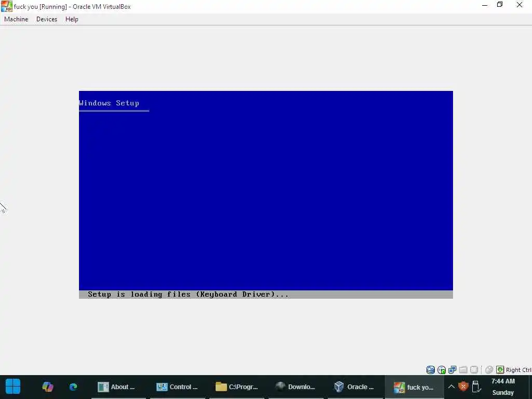Image resolution: width=532 pixels, height=399 pixels.
Task: Click the VirtualBox XP icon in title bar
Action: [6, 6]
